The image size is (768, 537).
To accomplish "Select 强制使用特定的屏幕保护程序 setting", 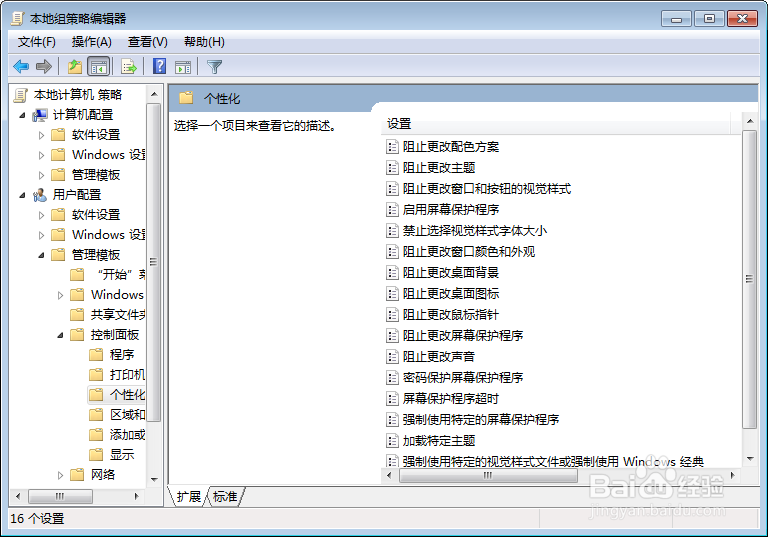I will pos(481,419).
